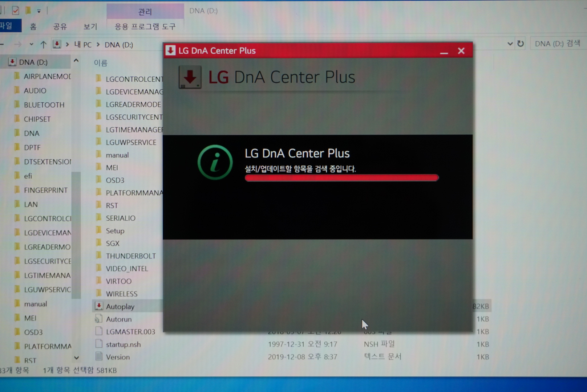Expand the address bar history dropdown

510,44
